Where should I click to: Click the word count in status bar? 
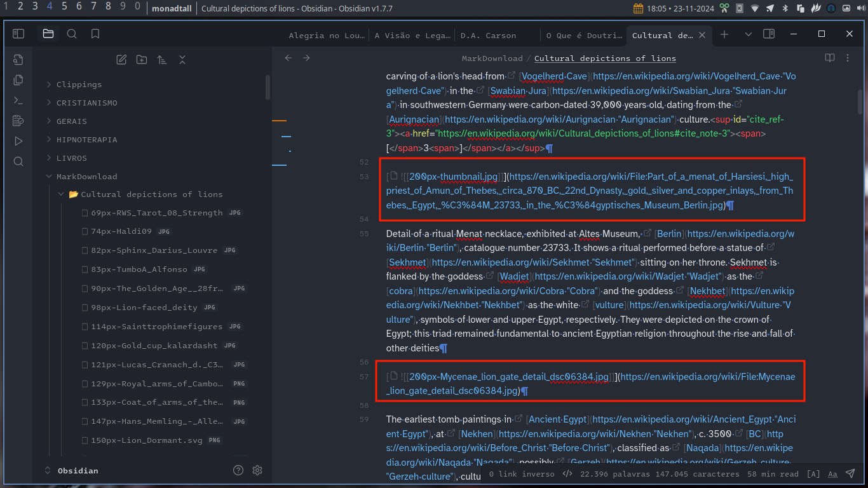point(614,473)
